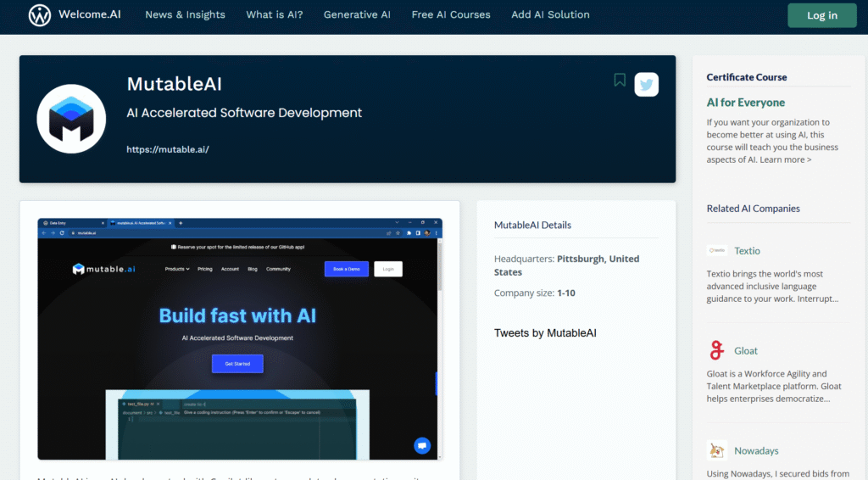Click Book a Demo in the screenshot
The image size is (868, 480).
[347, 269]
